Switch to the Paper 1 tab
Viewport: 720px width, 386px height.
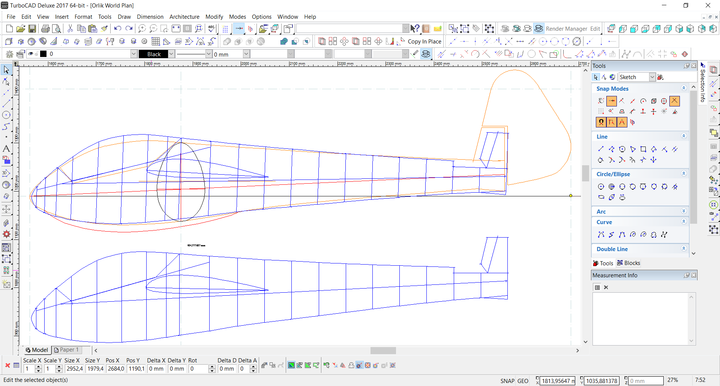coord(67,350)
